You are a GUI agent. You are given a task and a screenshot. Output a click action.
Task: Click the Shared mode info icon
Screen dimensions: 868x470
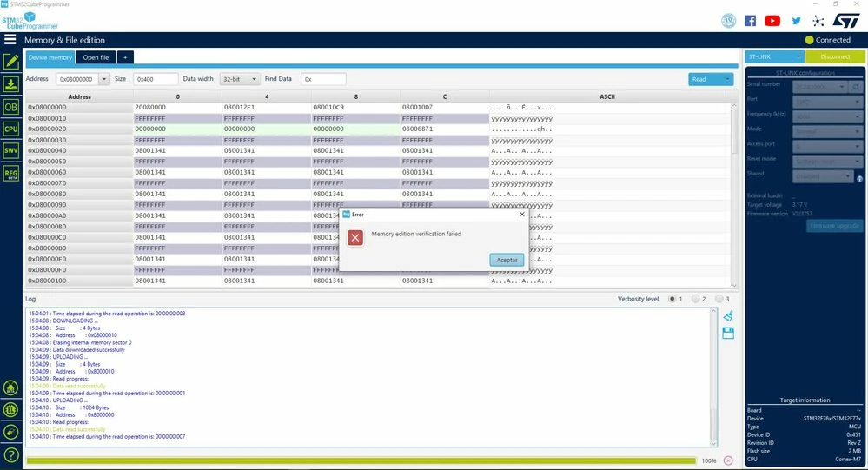[859, 179]
